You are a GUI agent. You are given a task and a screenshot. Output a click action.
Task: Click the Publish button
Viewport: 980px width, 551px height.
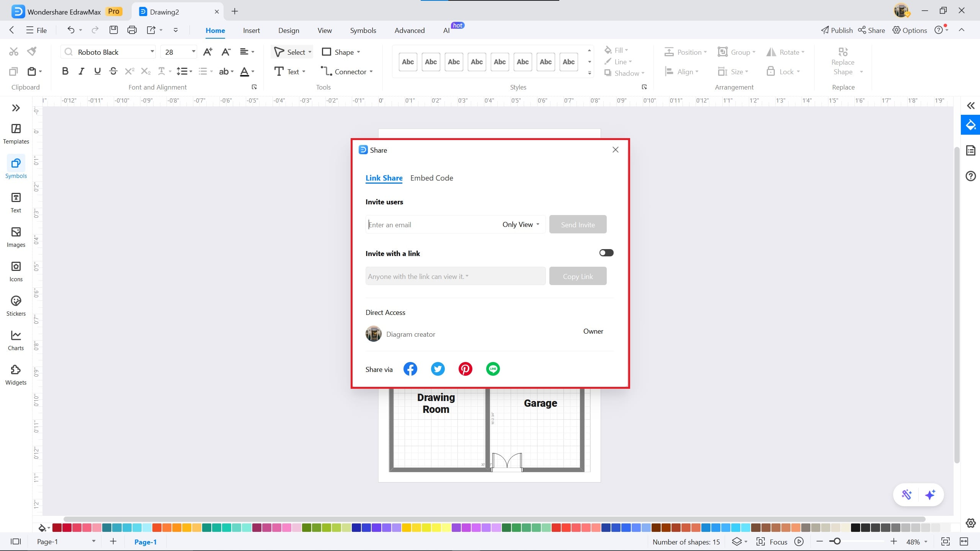837,30
